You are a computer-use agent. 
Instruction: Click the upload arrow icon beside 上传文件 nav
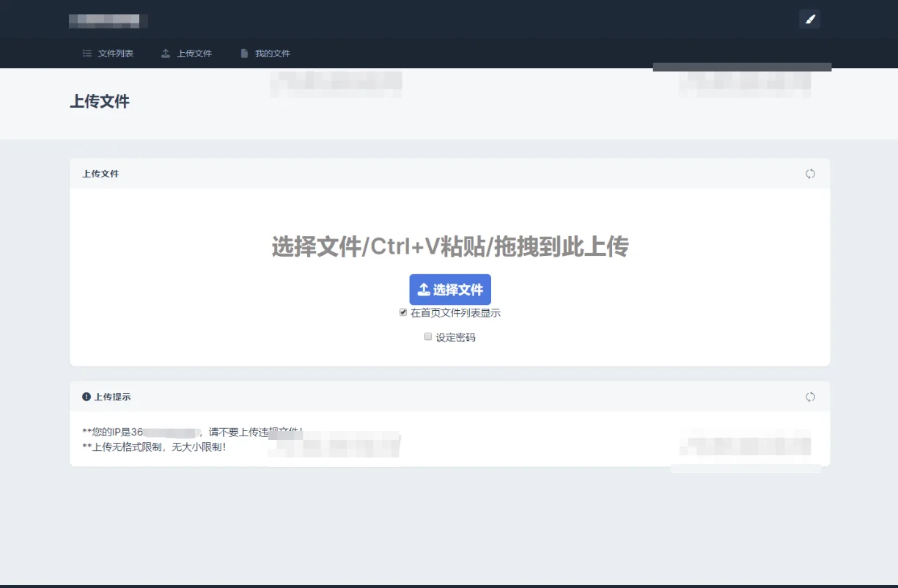pos(164,53)
